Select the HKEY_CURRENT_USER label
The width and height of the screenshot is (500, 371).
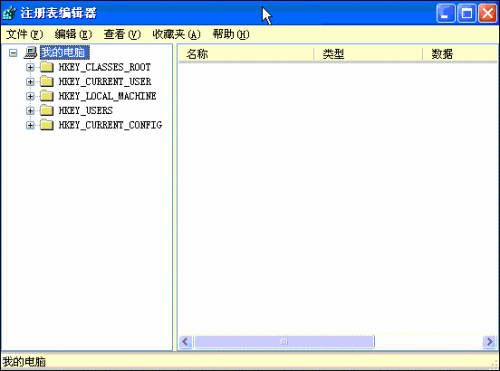(x=105, y=82)
